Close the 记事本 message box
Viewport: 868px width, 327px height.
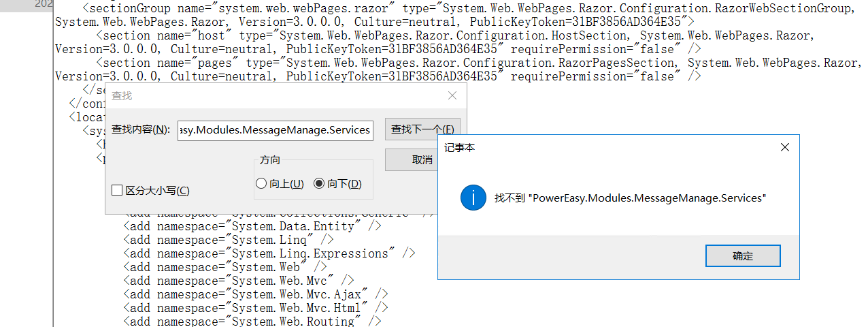[x=784, y=147]
